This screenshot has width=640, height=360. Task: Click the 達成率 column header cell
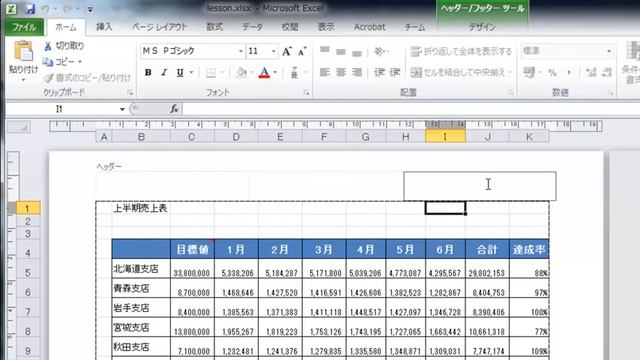pyautogui.click(x=529, y=249)
